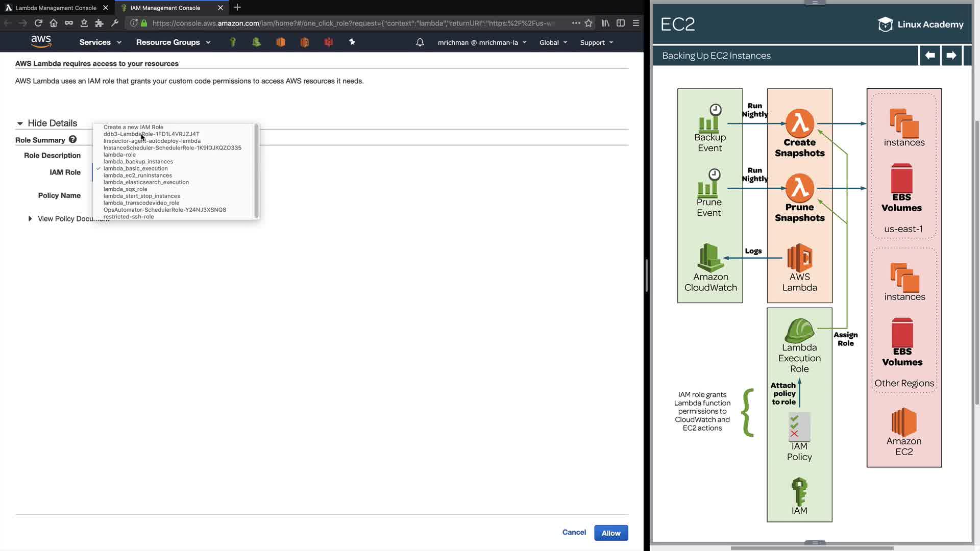The width and height of the screenshot is (980, 551).
Task: Go to browser home page icon
Action: click(54, 23)
